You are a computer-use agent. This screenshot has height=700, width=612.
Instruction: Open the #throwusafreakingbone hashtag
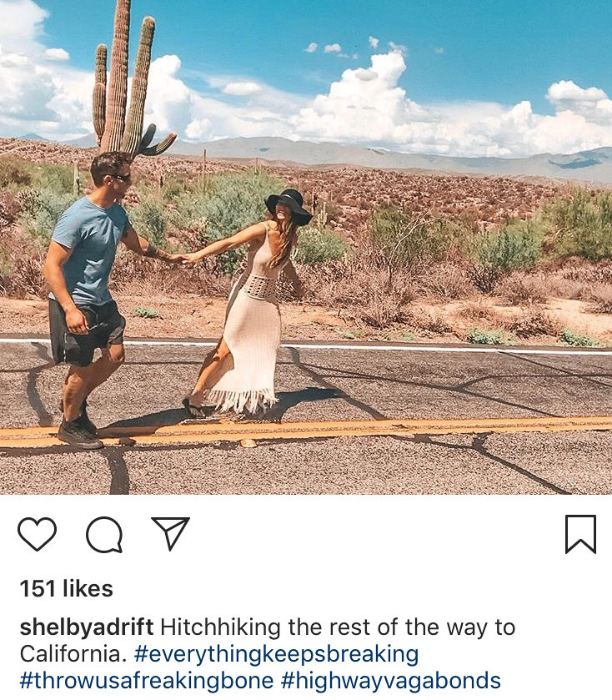(x=146, y=681)
